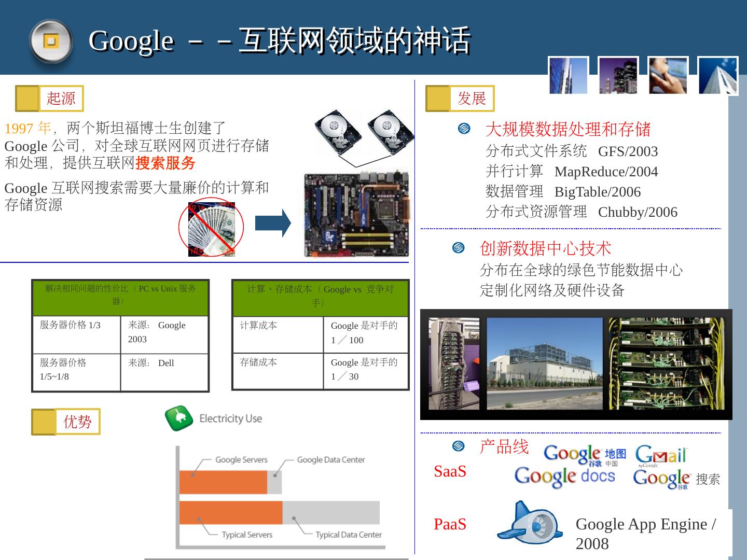Click the slide title 互联网领域的神话
The height and width of the screenshot is (560, 747).
click(x=355, y=40)
